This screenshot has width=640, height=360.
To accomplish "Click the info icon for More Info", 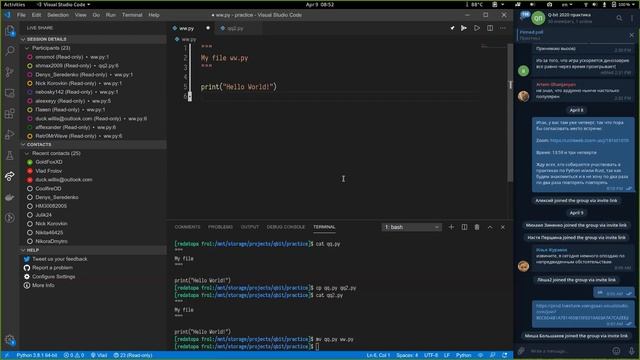I will (27, 285).
